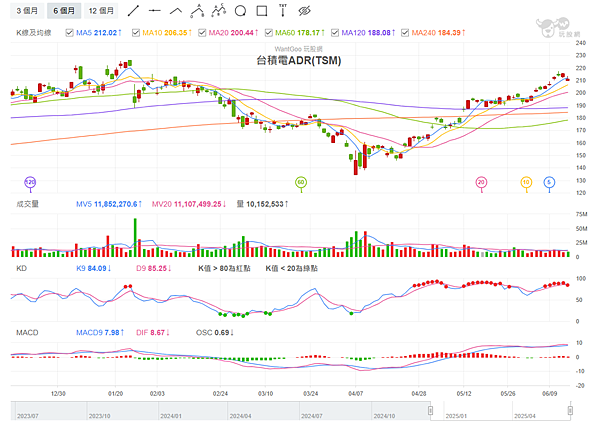Viewport: 600px width, 431px height.
Task: Select the 3 個月 time range tab
Action: pos(27,11)
